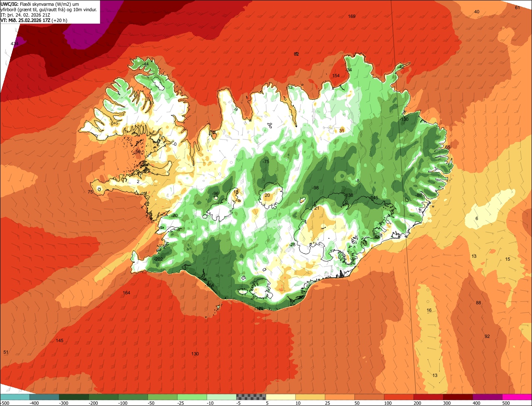This screenshot has height=406, width=532.
Task: Click the map value 82
Action: click(296, 54)
